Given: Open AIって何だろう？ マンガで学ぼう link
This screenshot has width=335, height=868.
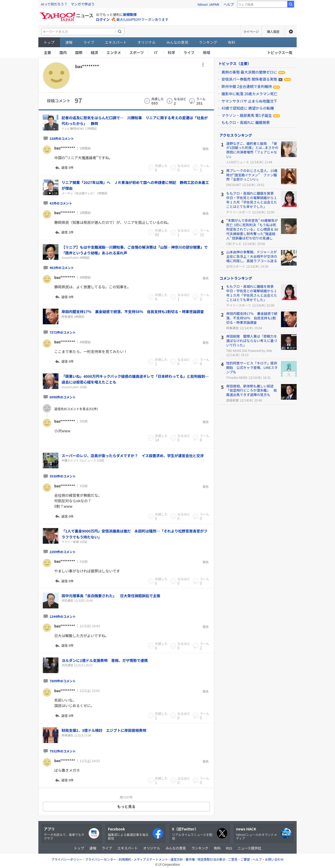Looking at the screenshot, I should (67, 4).
